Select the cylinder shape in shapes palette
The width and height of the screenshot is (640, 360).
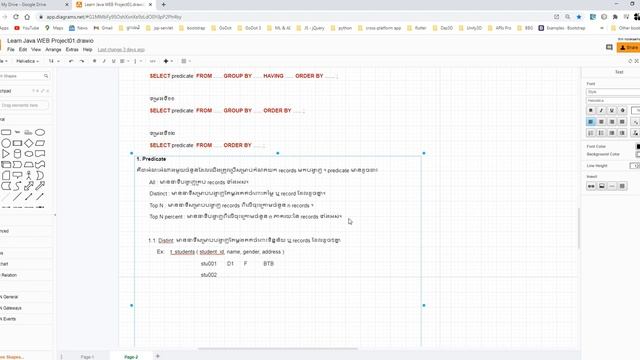point(17,154)
